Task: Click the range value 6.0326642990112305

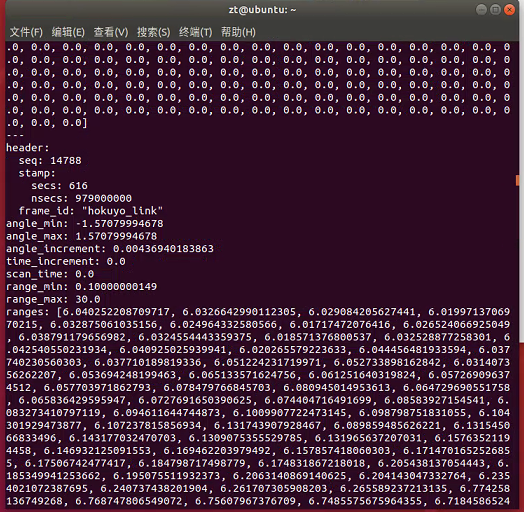Action: [239, 312]
